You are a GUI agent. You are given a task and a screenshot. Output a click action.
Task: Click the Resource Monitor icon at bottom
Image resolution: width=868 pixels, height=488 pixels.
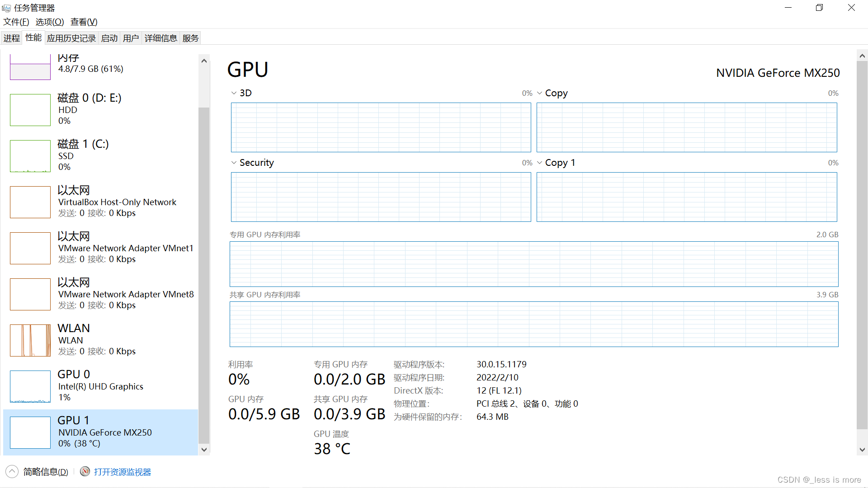[85, 472]
